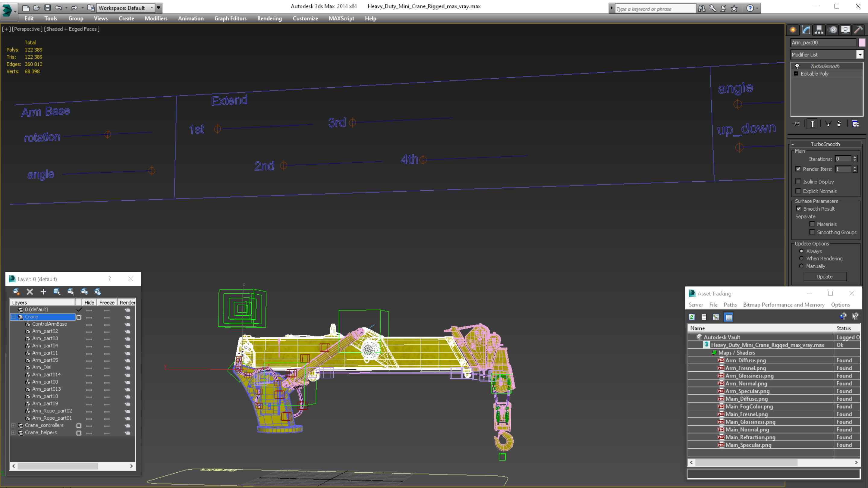868x488 pixels.
Task: Click the New Scene icon in quick access toolbar
Action: pyautogui.click(x=26, y=8)
